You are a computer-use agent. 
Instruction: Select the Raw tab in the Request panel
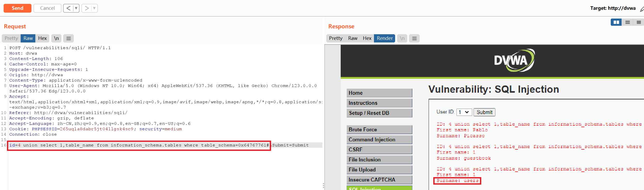tap(28, 38)
